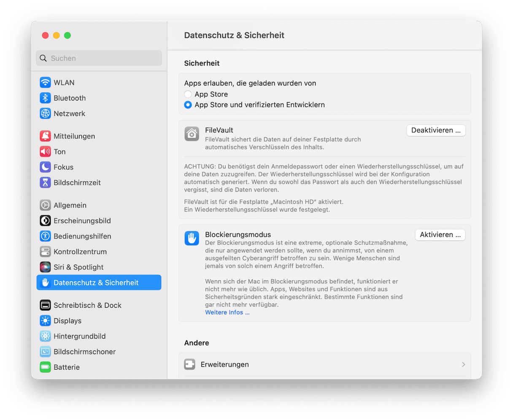Click the FileVault "Deaktivieren ..." button
Screen dimensions: 513x420
point(436,130)
